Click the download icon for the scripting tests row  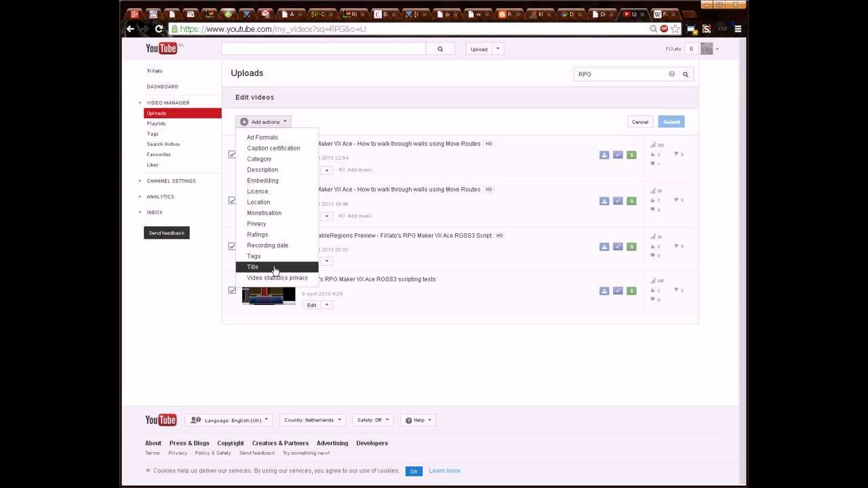coord(604,291)
